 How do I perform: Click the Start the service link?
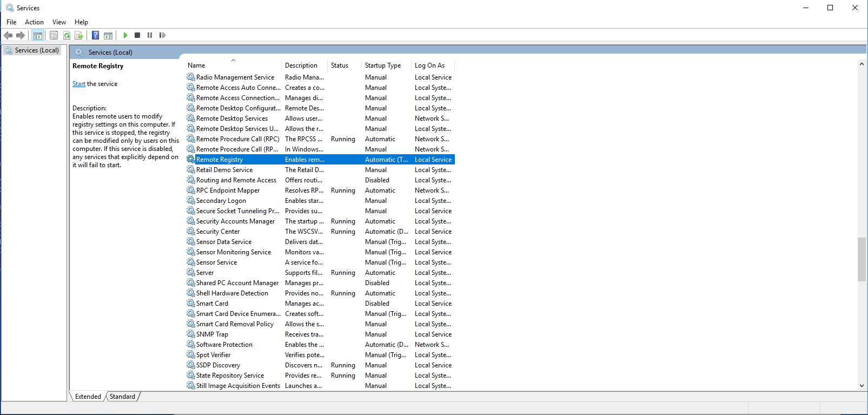click(x=79, y=84)
